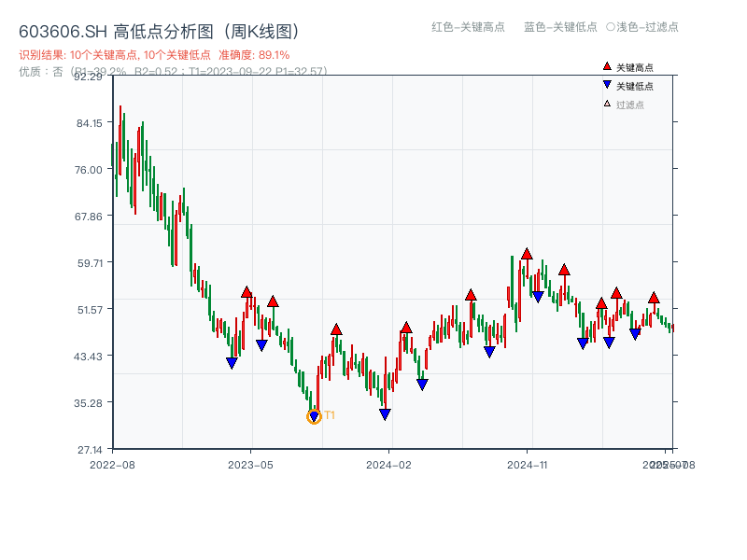Click the white 过滤点 legend triangle
Image resolution: width=747 pixels, height=560 pixels.
tap(607, 104)
